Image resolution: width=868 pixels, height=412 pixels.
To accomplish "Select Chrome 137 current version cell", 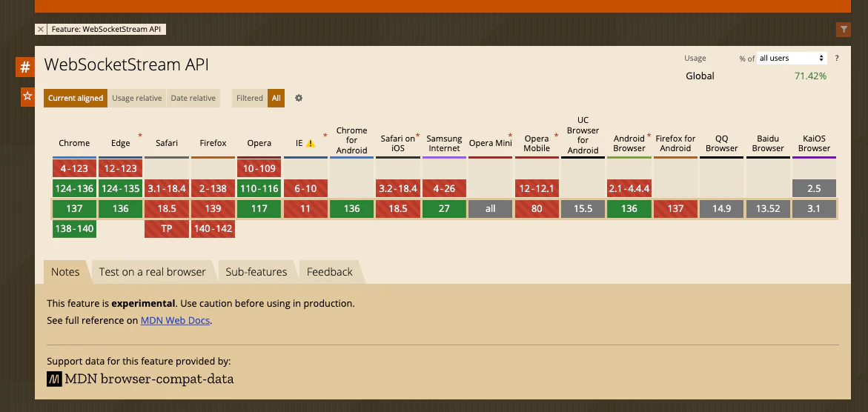I will point(74,209).
